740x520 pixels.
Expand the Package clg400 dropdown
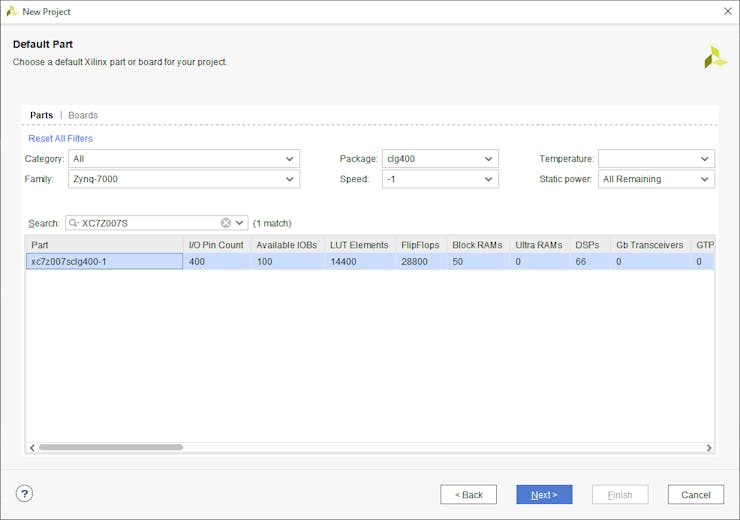(489, 159)
